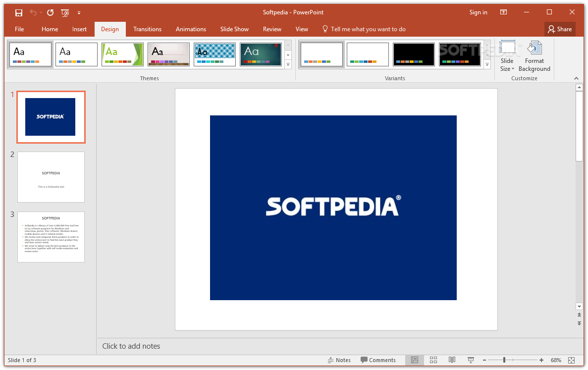Expand the Variants gallery options
This screenshot has height=370, width=588.
[487, 64]
